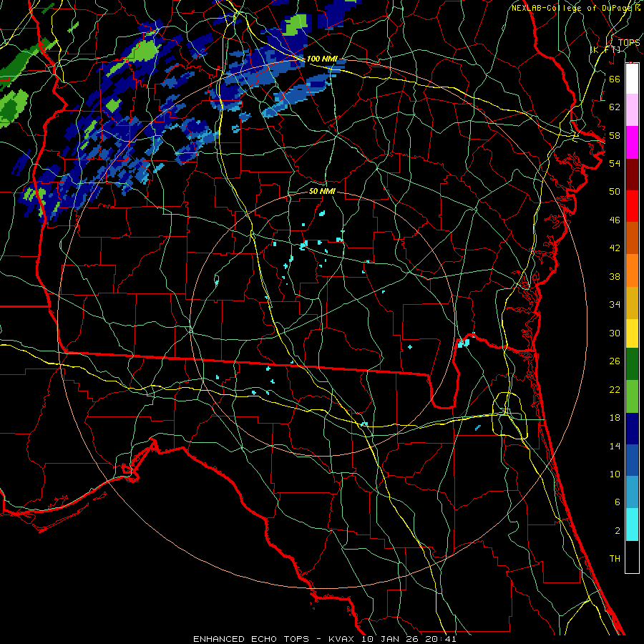Click the maroon legend swatch

tap(632, 174)
